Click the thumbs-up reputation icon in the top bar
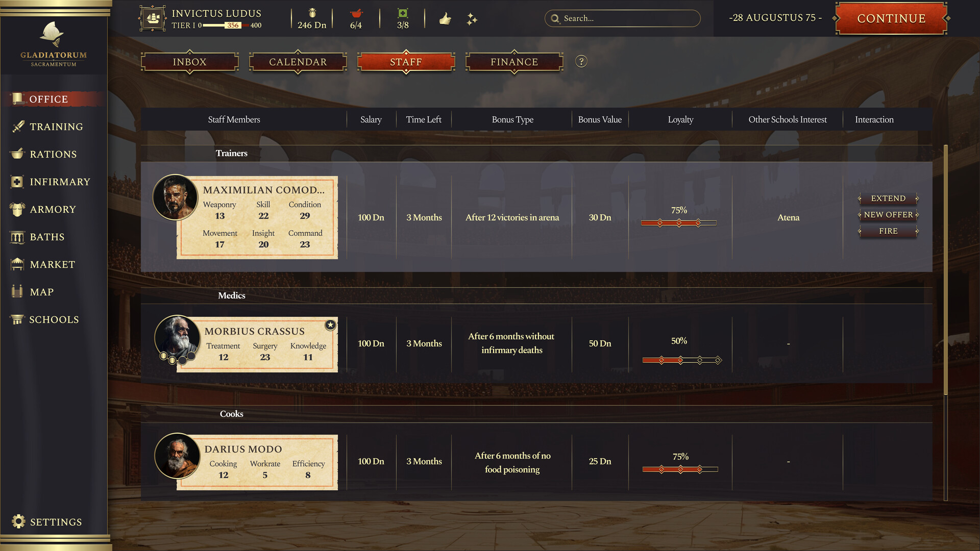980x551 pixels. 445,18
